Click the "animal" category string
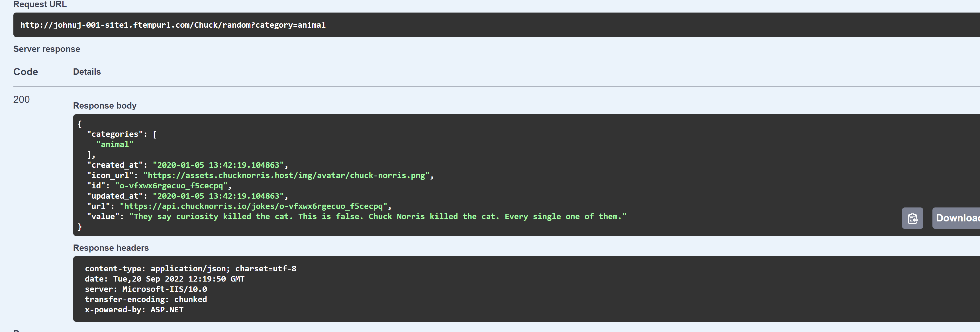Screen dimensions: 980x332 pyautogui.click(x=115, y=145)
